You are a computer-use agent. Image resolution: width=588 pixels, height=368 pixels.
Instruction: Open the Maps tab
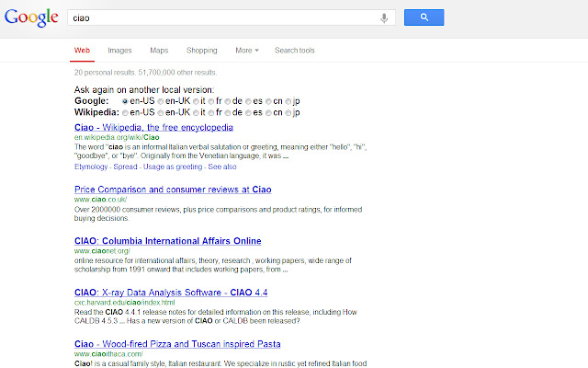(x=159, y=51)
